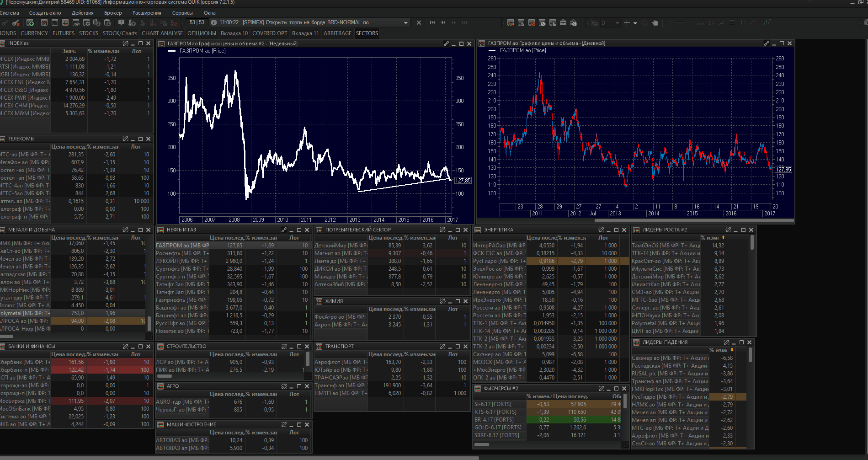Select ФосАгро ао row in ХИМИЯ panel

click(392, 317)
